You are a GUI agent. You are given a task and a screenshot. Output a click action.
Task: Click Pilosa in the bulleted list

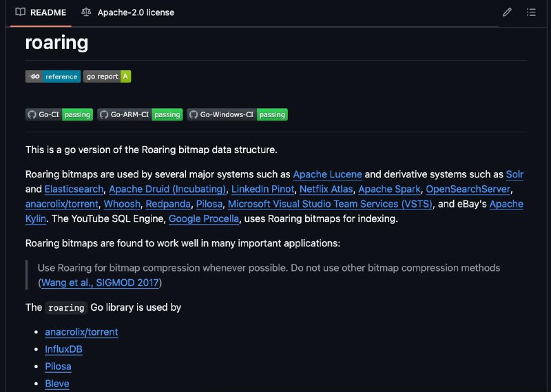coord(58,367)
